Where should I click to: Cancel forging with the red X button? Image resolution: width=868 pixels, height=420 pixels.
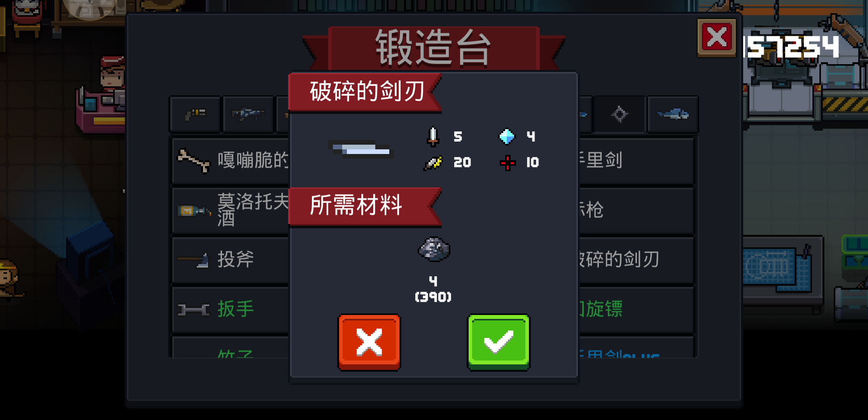tap(369, 342)
